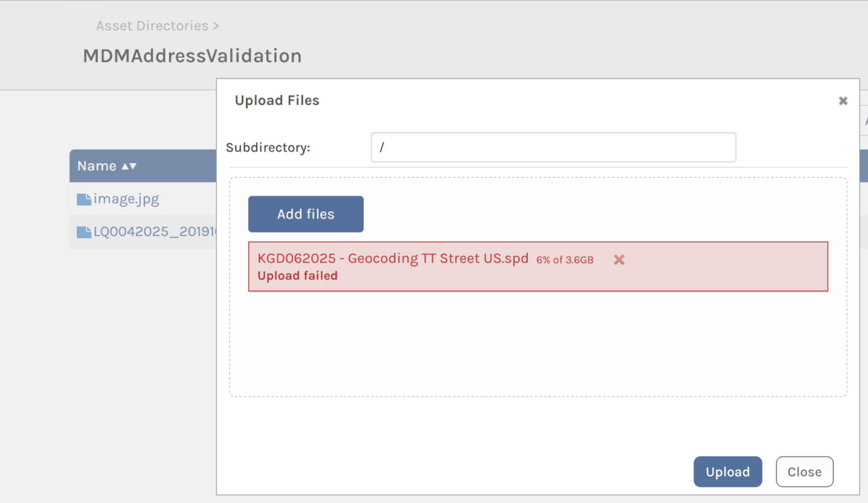Open the LQ0042025 file entry
Screen dimensions: 868x503
pyautogui.click(x=154, y=232)
